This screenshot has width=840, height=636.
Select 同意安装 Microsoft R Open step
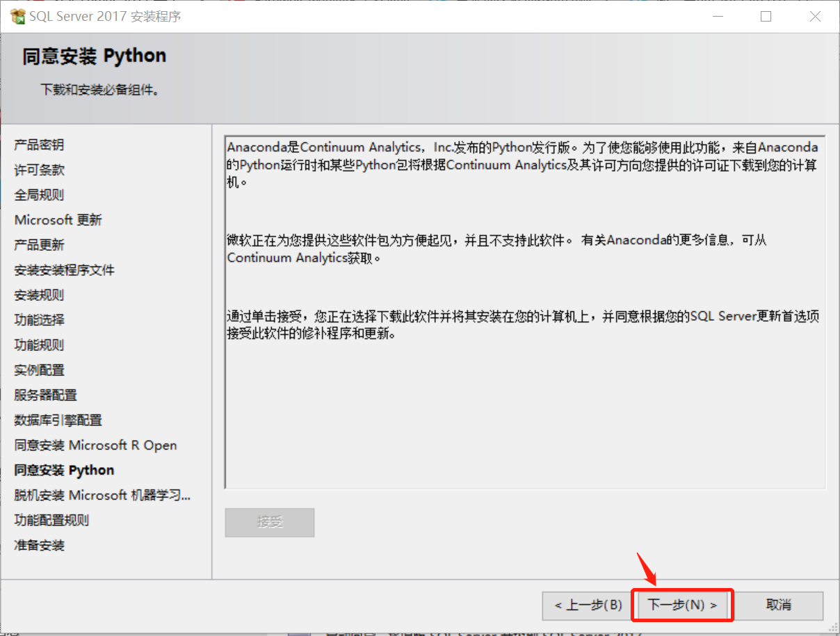click(x=95, y=445)
